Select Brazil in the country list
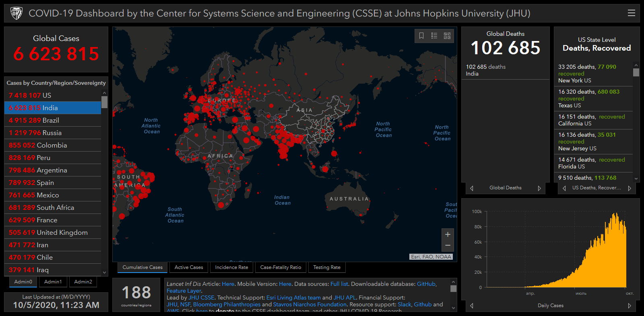The width and height of the screenshot is (644, 316). (53, 120)
